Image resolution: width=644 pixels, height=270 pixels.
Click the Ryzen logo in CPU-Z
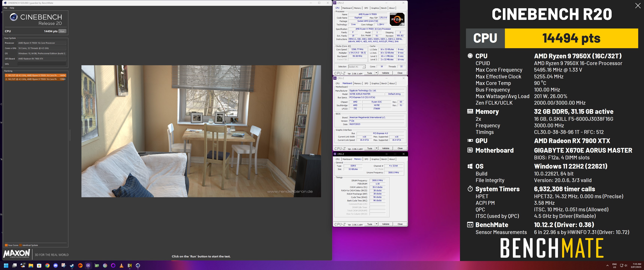coord(397,19)
